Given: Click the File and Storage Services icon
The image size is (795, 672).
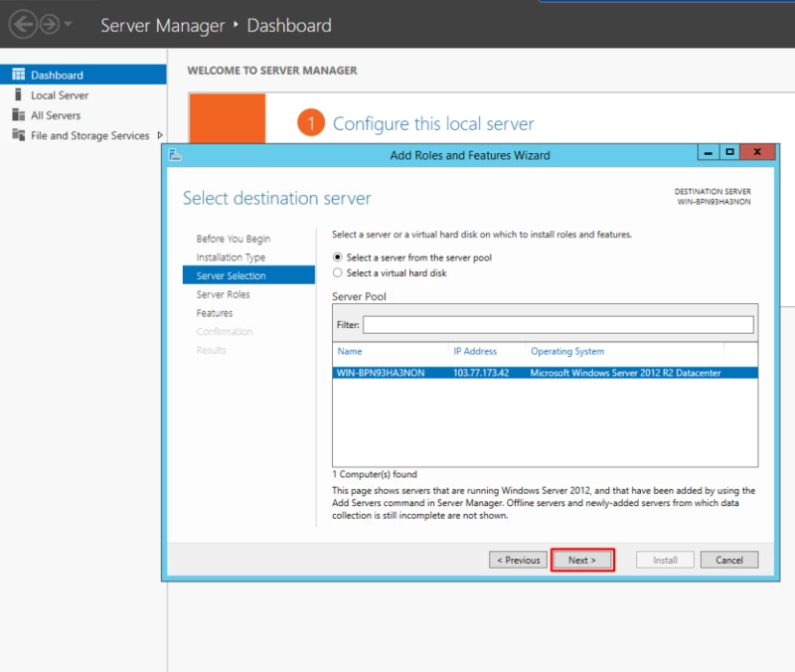Looking at the screenshot, I should [x=18, y=135].
